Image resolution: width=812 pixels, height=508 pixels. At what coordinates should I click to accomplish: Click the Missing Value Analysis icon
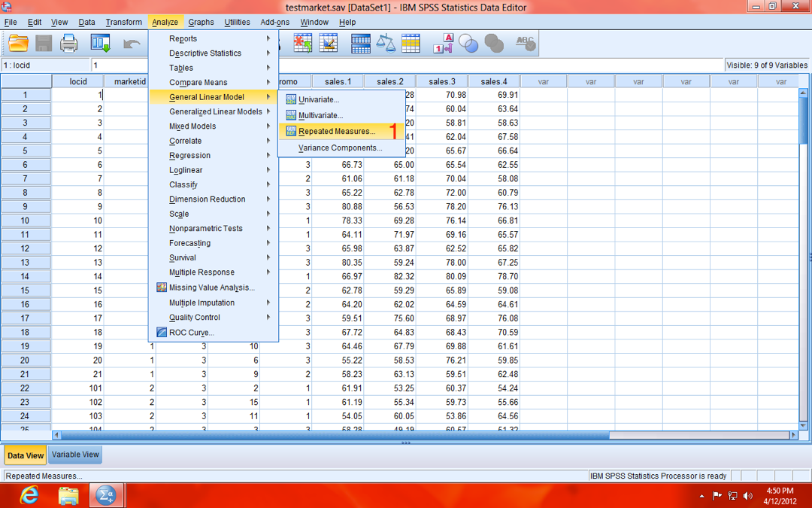(x=162, y=287)
